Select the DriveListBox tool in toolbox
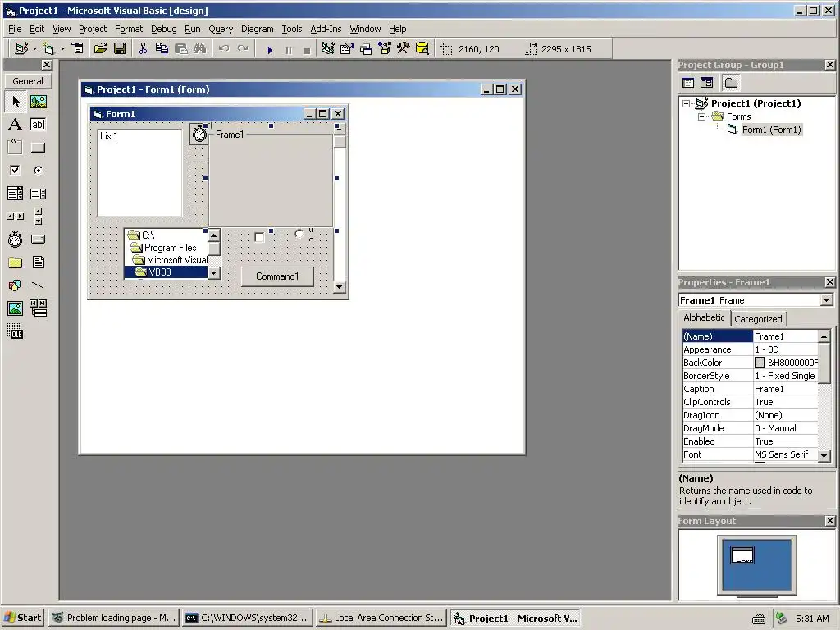This screenshot has width=840, height=630. point(38,240)
